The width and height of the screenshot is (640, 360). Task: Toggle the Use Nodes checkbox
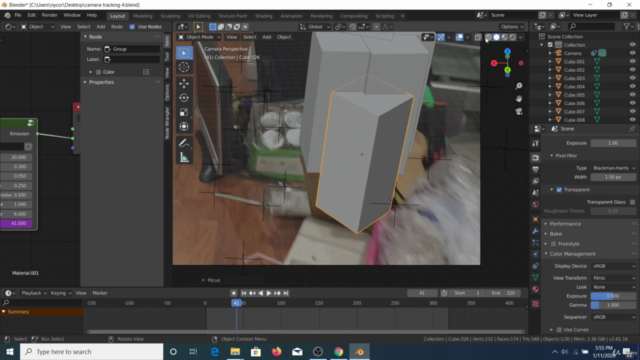click(x=132, y=27)
